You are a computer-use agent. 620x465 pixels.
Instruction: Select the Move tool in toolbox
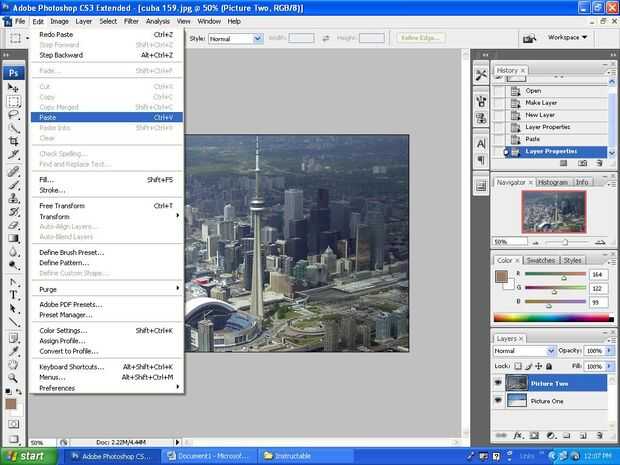click(14, 88)
